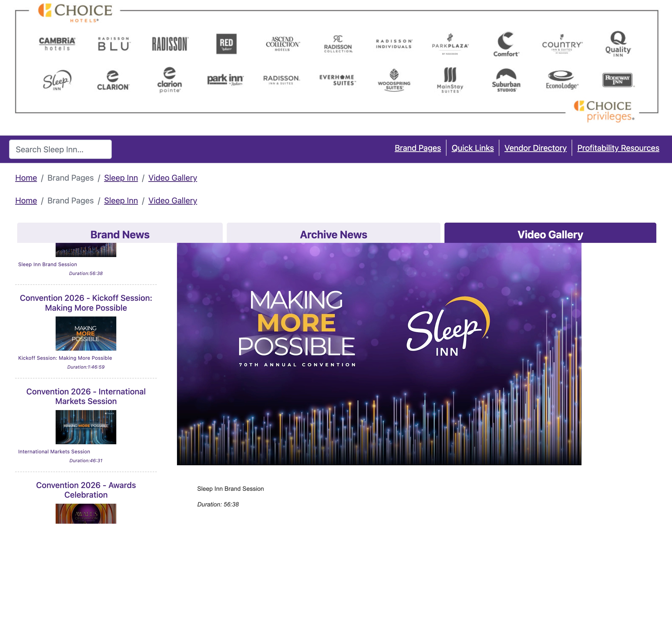
Task: Click the Radisson brand logo
Action: click(170, 44)
